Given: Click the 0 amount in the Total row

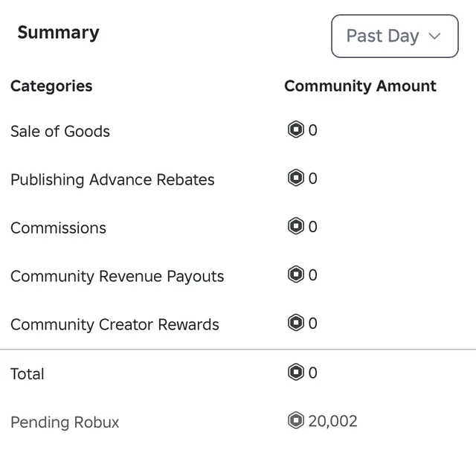Looking at the screenshot, I should [x=313, y=373].
